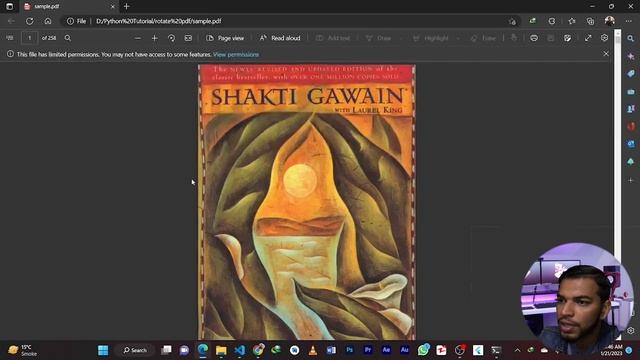Select the Draw tool
Image resolution: width=640 pixels, height=360 pixels.
pyautogui.click(x=378, y=38)
